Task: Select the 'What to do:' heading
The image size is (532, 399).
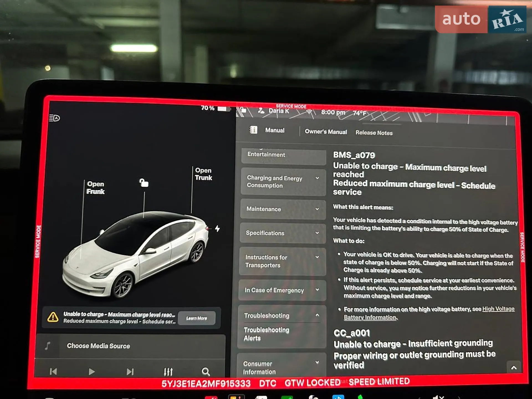Action: pos(349,241)
